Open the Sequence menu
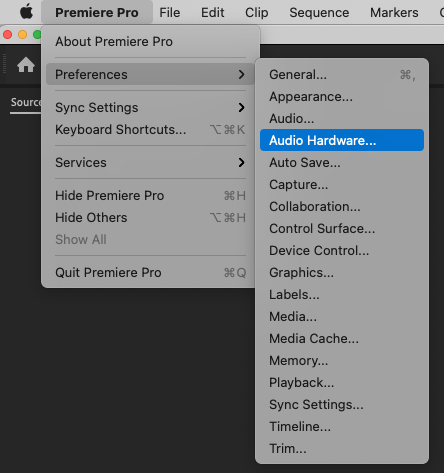This screenshot has height=473, width=444. point(319,13)
